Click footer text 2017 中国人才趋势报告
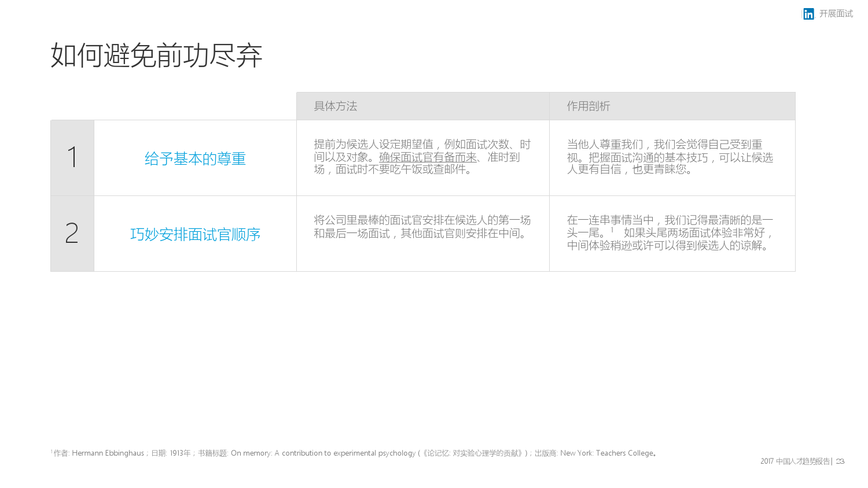This screenshot has width=868, height=488. click(795, 461)
